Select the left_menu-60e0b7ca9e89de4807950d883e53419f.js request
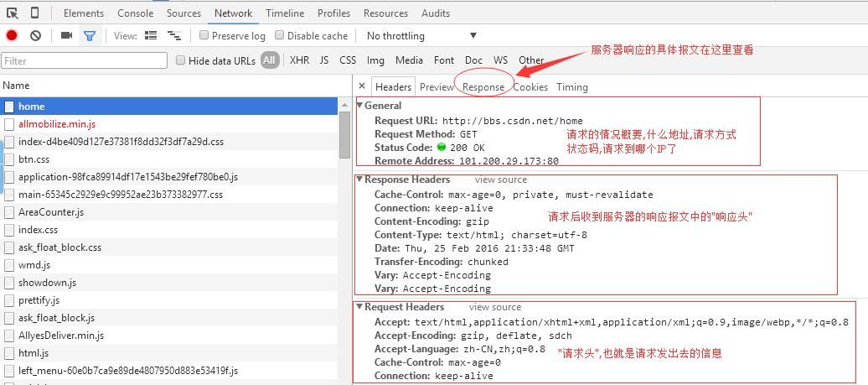Image resolution: width=868 pixels, height=385 pixels. click(169, 371)
